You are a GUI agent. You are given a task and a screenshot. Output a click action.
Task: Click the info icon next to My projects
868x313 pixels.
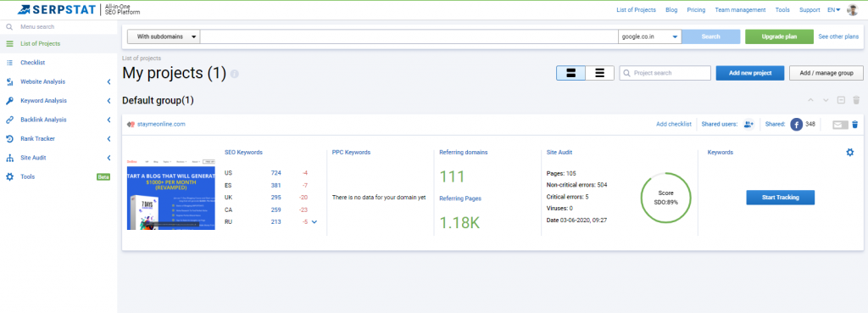coord(235,74)
